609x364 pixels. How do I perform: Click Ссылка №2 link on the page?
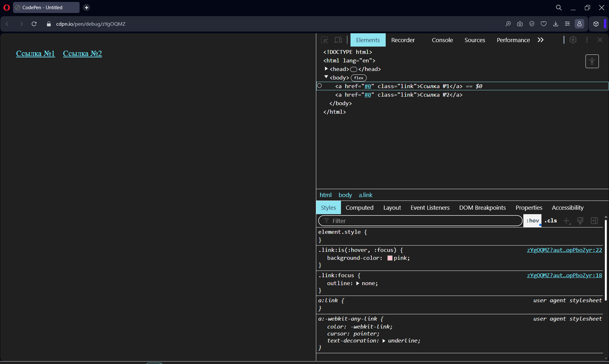tap(82, 53)
